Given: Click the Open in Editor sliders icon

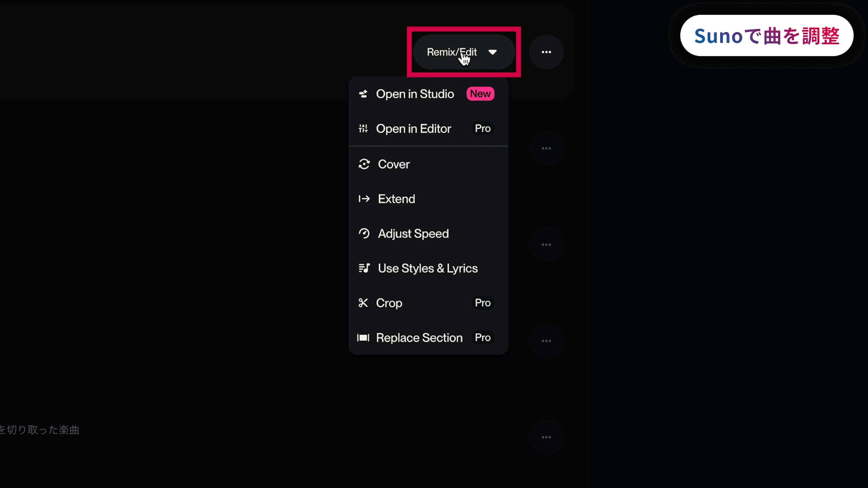Looking at the screenshot, I should pyautogui.click(x=363, y=129).
